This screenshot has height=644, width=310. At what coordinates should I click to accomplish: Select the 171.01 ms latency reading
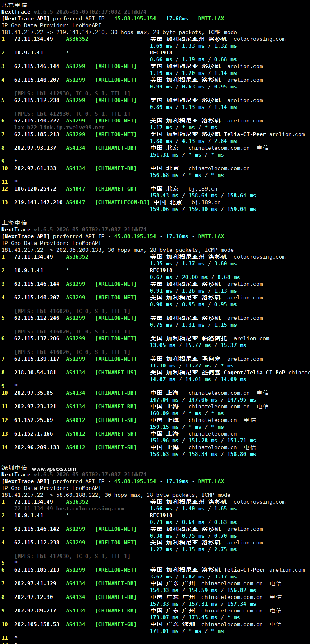pos(164,631)
